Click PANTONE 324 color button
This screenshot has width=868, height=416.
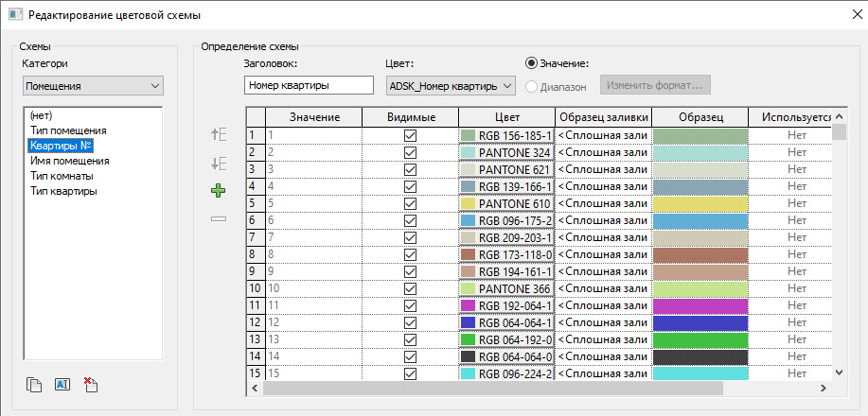click(507, 152)
